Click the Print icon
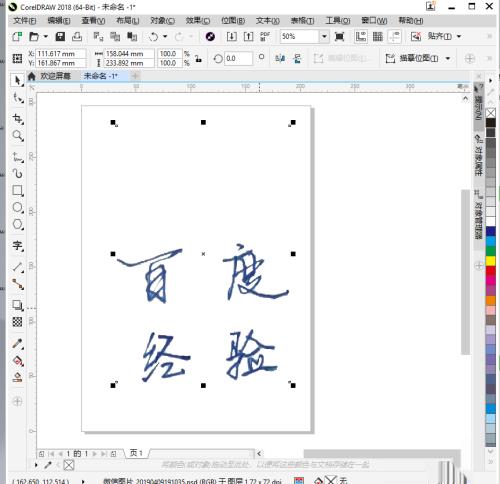Image resolution: width=500 pixels, height=484 pixels. point(77,36)
